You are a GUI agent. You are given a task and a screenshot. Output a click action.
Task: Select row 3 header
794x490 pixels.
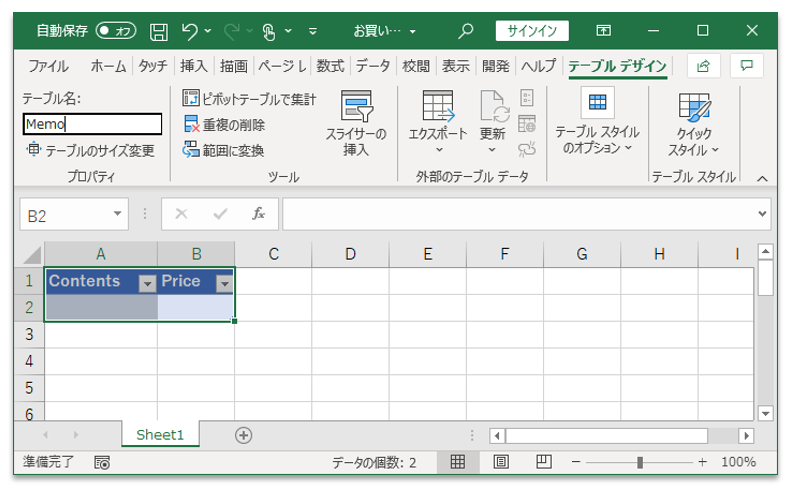(29, 334)
